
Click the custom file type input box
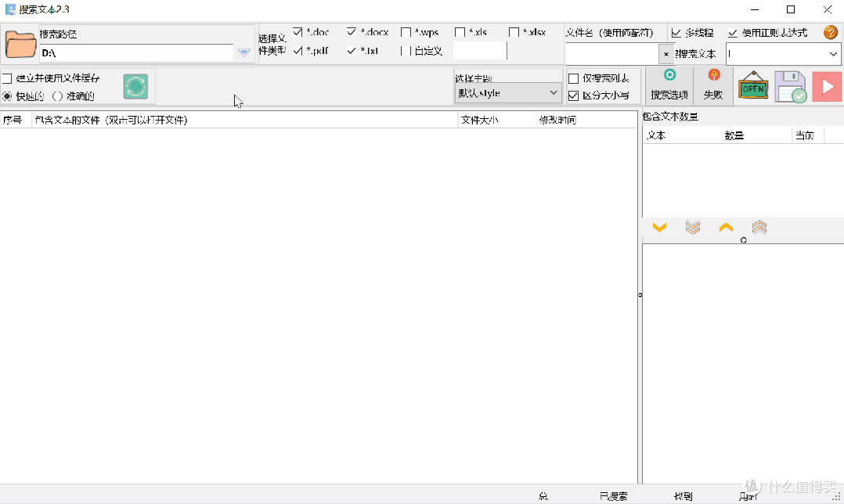(x=480, y=51)
